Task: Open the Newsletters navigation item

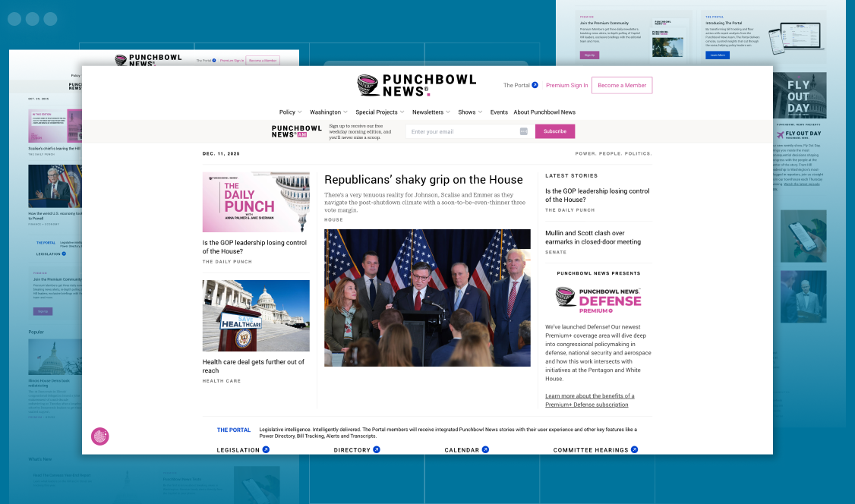Action: point(427,112)
